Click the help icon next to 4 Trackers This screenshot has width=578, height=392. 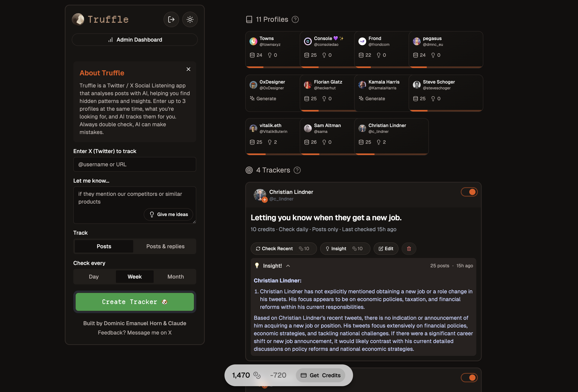[x=297, y=170]
